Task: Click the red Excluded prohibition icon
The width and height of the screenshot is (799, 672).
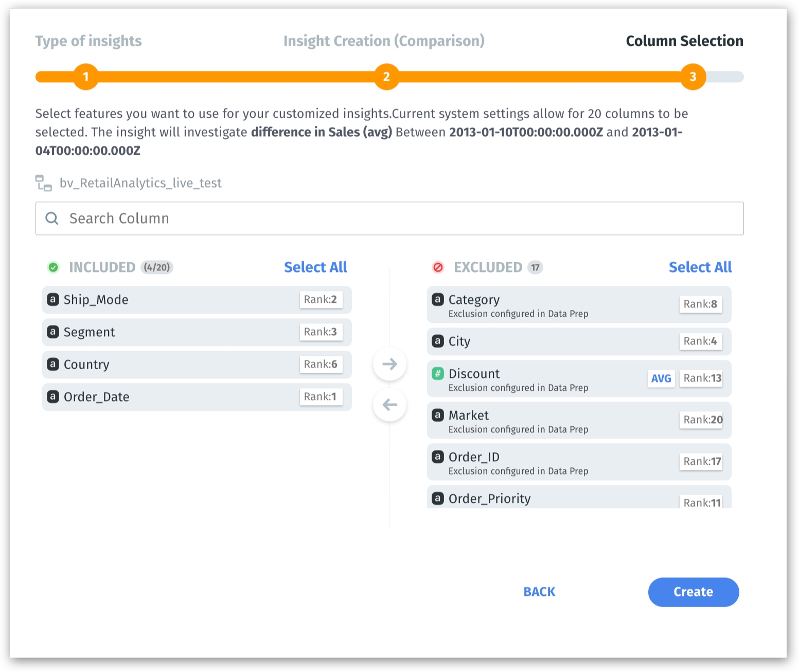Action: click(x=438, y=267)
